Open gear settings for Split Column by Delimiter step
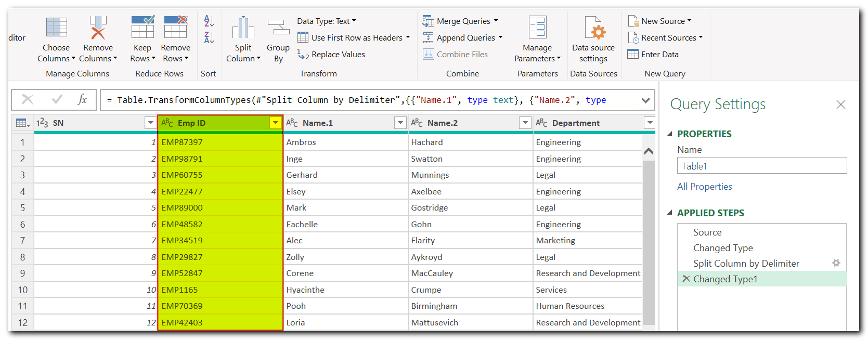The width and height of the screenshot is (868, 340). 836,263
